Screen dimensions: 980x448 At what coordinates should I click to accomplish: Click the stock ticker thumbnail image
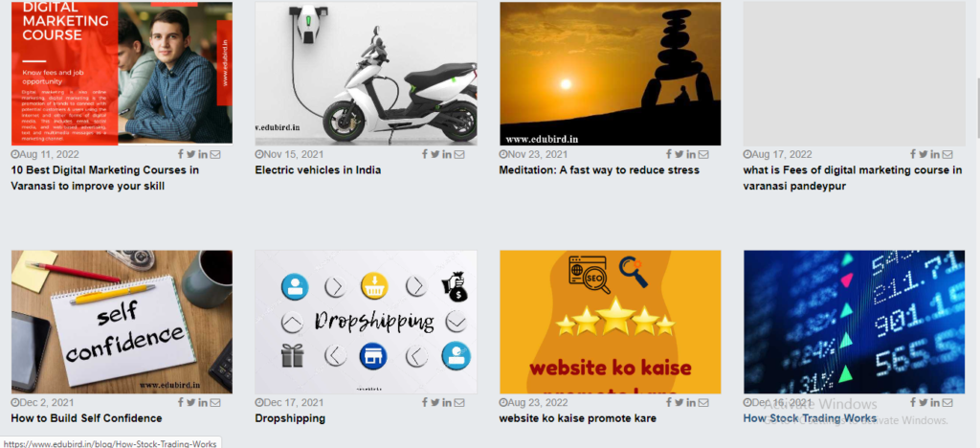[x=854, y=322]
